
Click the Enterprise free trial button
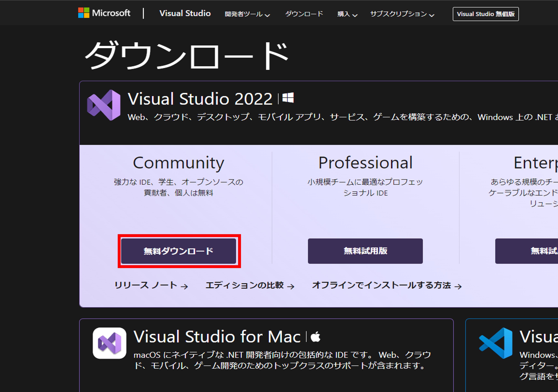point(527,251)
